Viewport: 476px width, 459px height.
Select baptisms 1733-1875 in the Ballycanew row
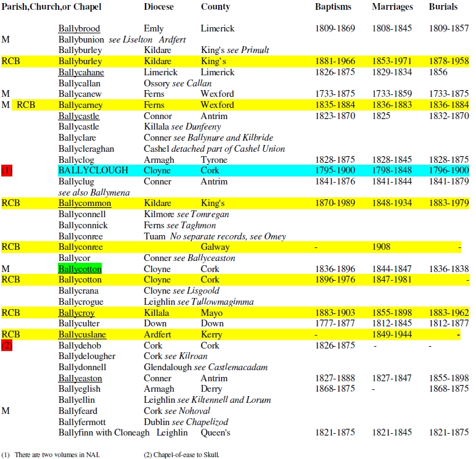(335, 94)
